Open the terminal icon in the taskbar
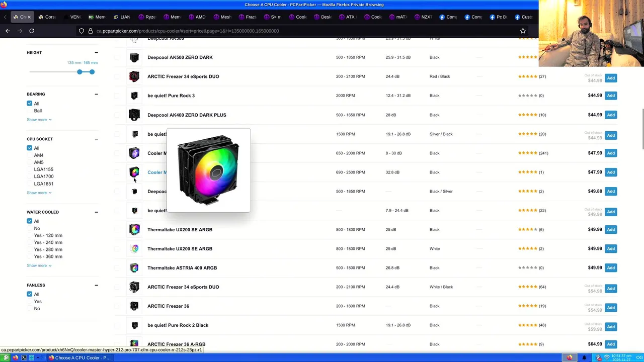 pos(24,358)
